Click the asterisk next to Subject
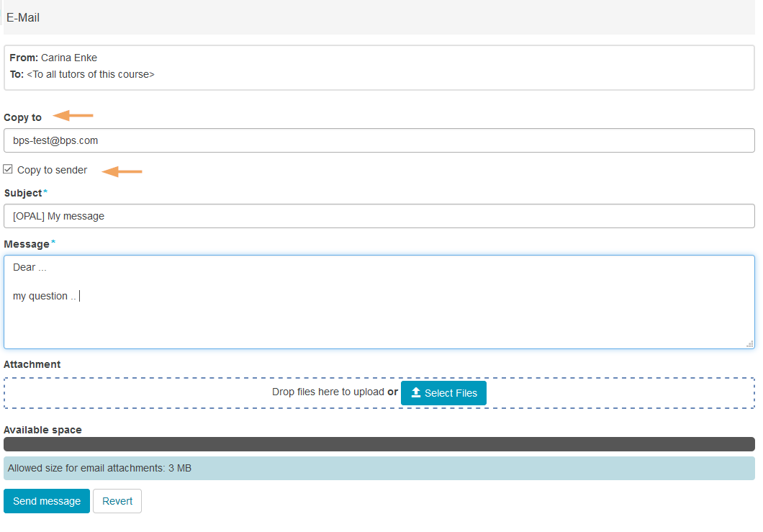Image resolution: width=763 pixels, height=532 pixels. [x=45, y=193]
